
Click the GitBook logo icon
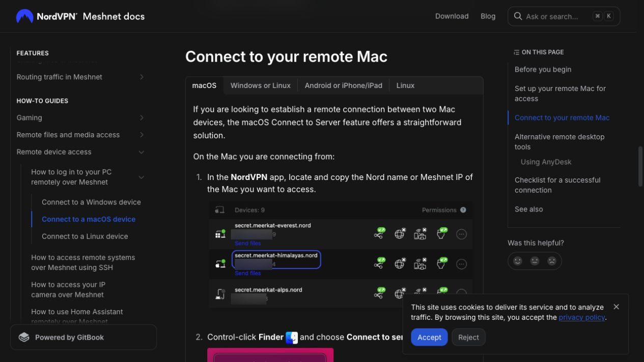point(24,337)
